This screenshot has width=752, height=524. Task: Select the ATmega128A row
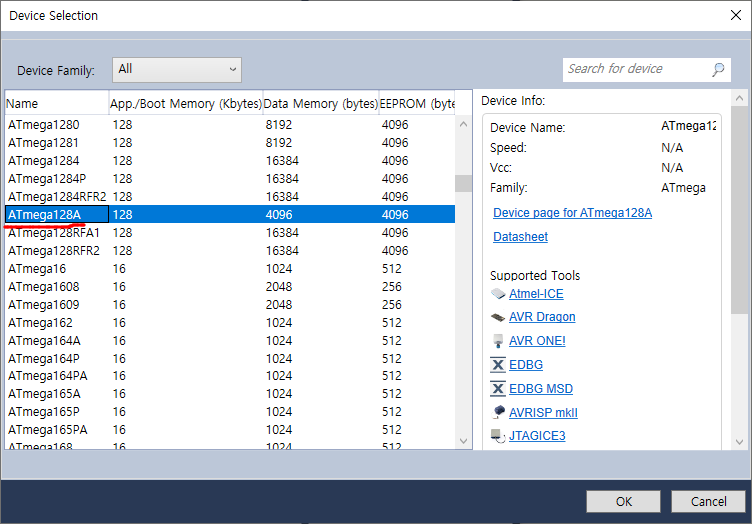(230, 214)
